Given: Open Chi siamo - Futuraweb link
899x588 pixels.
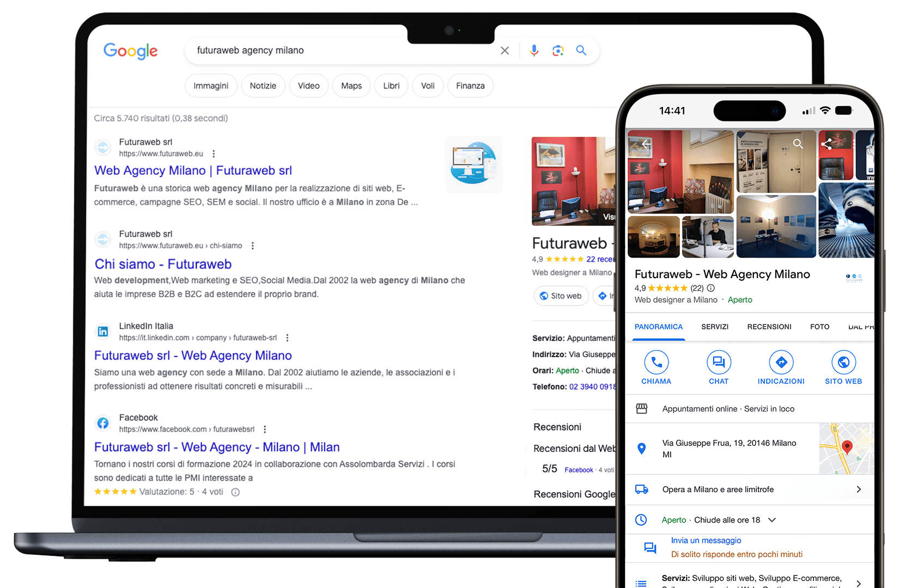Looking at the screenshot, I should point(163,264).
